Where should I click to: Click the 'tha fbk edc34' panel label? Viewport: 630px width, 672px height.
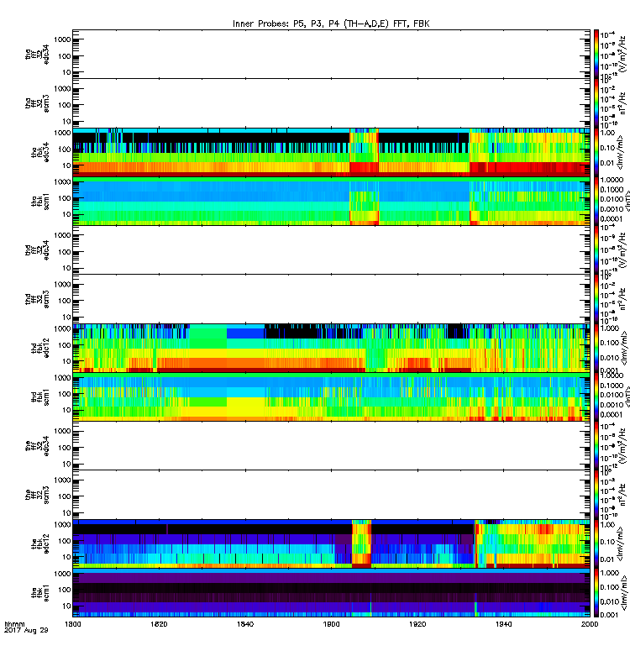40,153
